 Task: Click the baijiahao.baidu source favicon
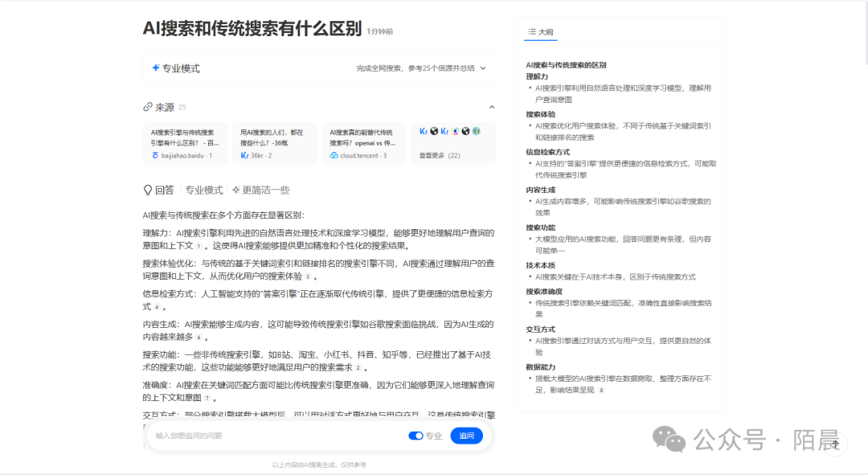click(x=155, y=156)
